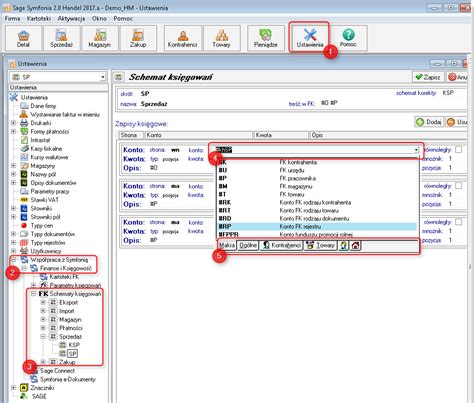This screenshot has width=474, height=403.
Task: Select the Drukarki tree item
Action: (40, 123)
